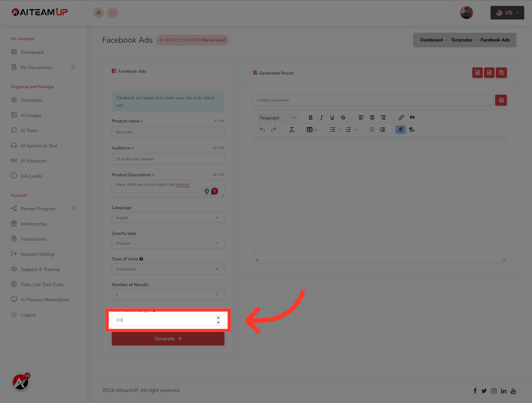
Task: Undo last edit in editor
Action: 262,130
